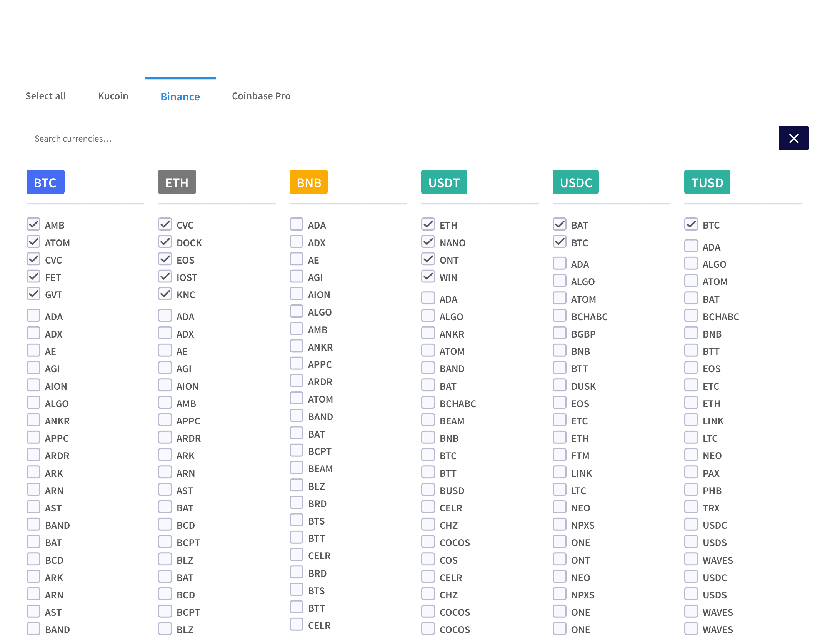The height and width of the screenshot is (635, 840).
Task: Click the green USDC column badge
Action: pos(575,182)
